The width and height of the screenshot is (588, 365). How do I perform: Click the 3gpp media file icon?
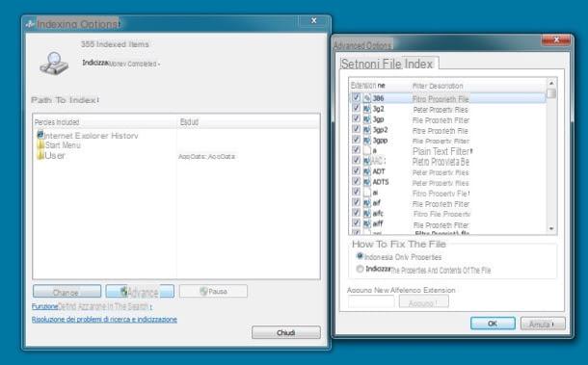pyautogui.click(x=366, y=141)
